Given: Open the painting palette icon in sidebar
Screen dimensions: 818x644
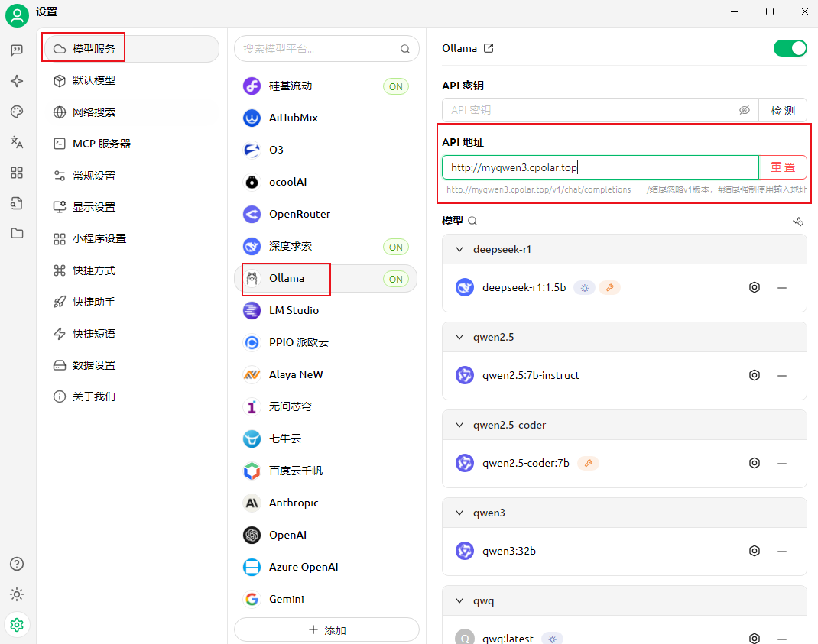Looking at the screenshot, I should (17, 112).
